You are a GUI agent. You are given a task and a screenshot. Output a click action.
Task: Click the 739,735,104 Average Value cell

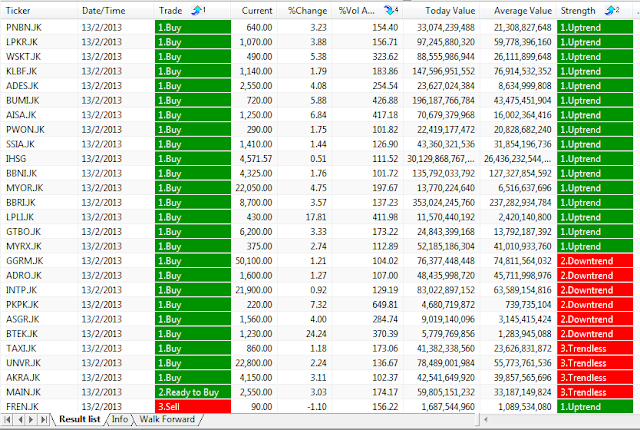tap(527, 305)
